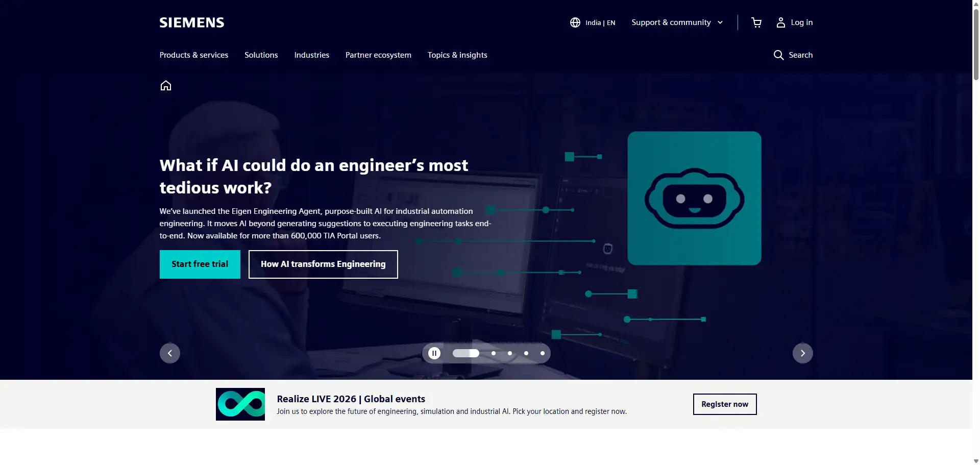Click the Start free trial button
Viewport: 980px width, 465px height.
200,264
